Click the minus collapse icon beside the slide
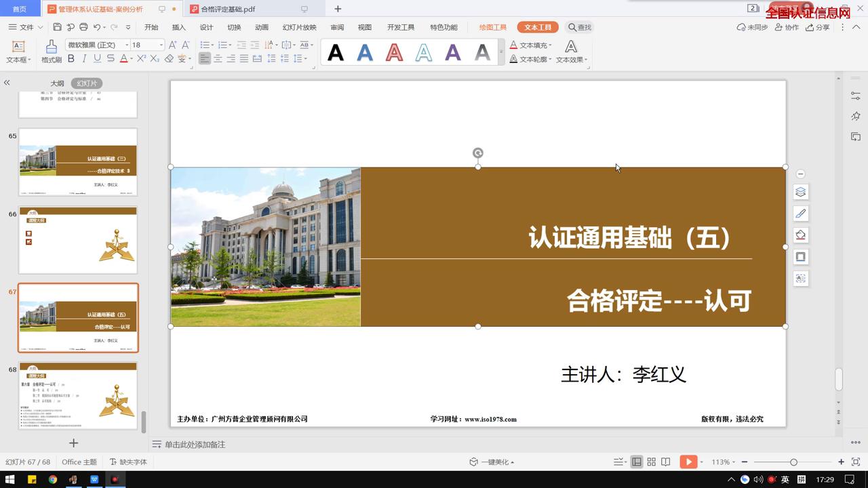The width and height of the screenshot is (868, 488). coord(801,174)
